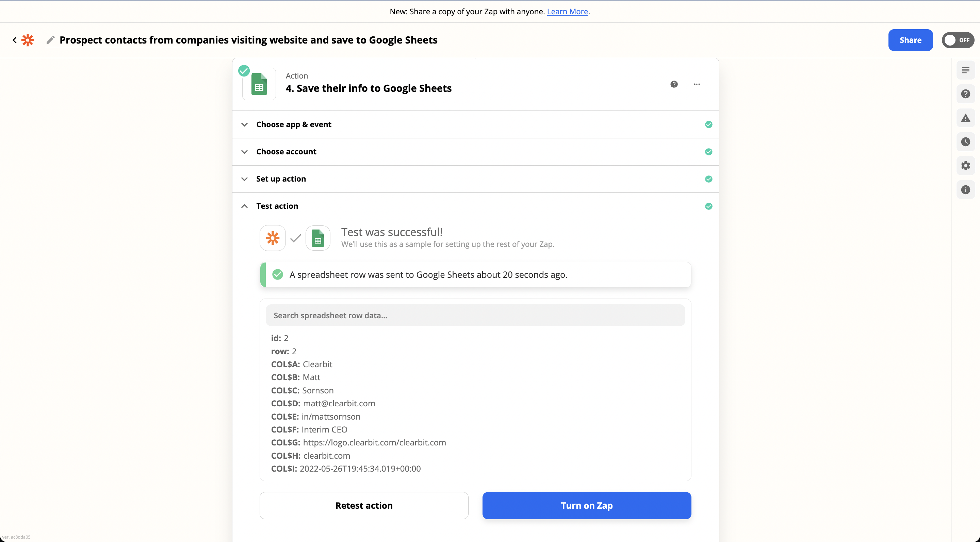
Task: Expand the Choose account section
Action: (476, 152)
